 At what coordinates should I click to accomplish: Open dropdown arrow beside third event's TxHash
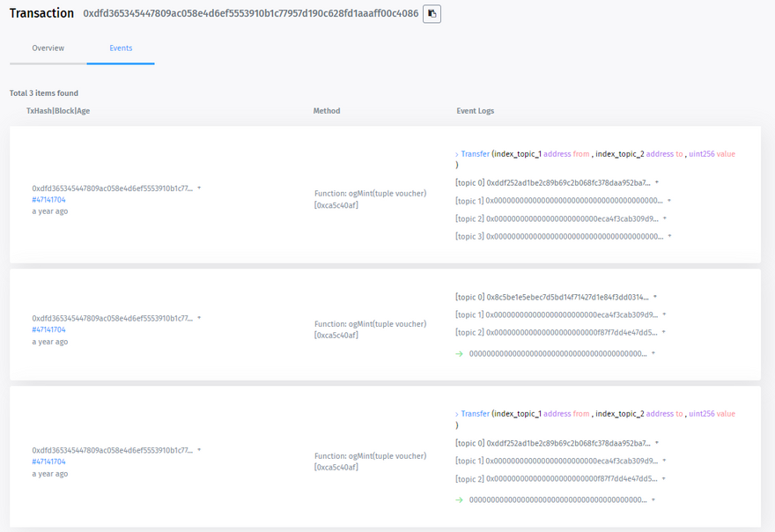[199, 450]
